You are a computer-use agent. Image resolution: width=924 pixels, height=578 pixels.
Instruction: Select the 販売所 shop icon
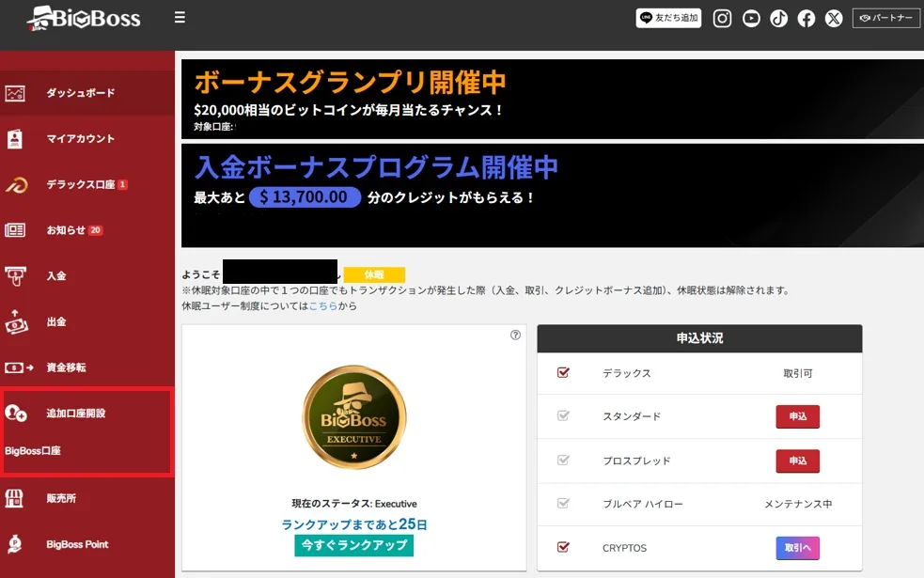[14, 498]
